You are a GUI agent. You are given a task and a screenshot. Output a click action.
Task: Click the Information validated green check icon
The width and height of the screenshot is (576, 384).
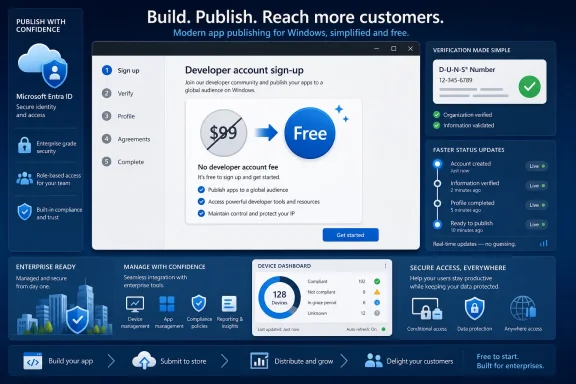point(436,125)
